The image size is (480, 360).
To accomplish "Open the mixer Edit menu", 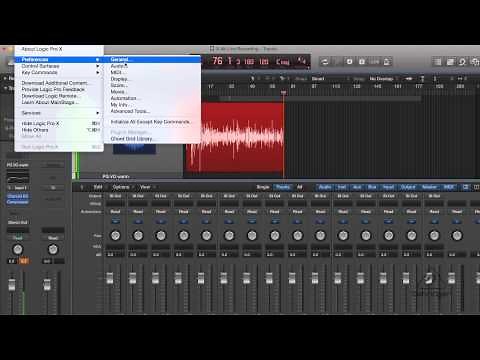I will tap(99, 187).
